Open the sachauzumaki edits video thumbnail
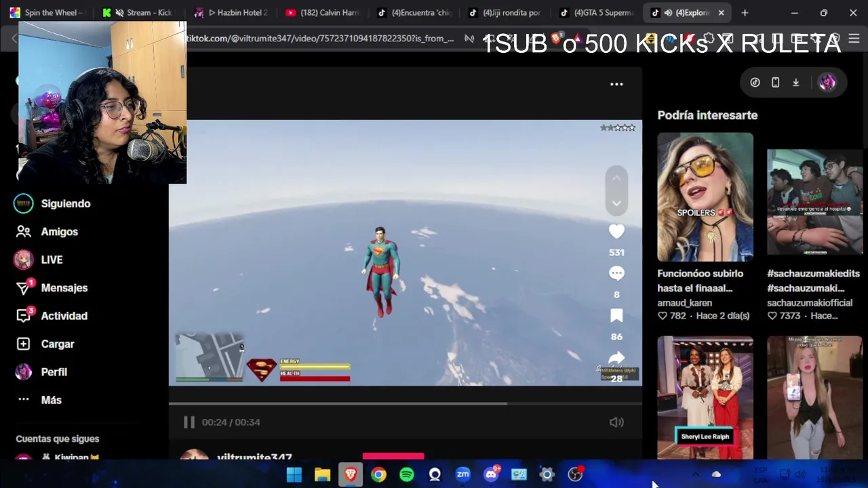This screenshot has height=488, width=868. coord(814,202)
